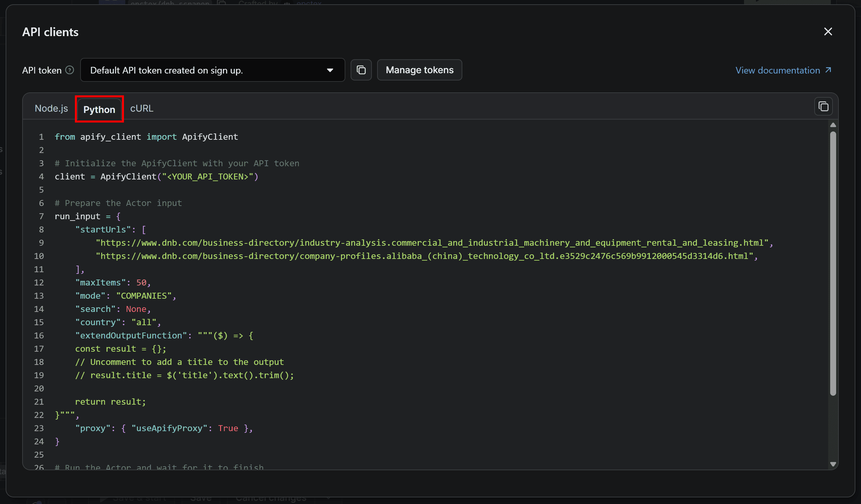Switch to the Node.js tab
The image size is (861, 504).
[51, 108]
